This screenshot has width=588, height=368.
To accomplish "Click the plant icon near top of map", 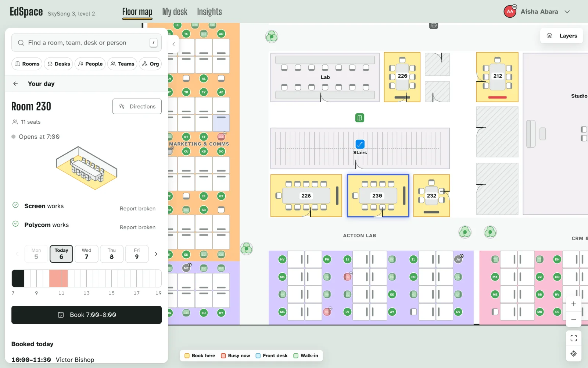I will (x=272, y=37).
